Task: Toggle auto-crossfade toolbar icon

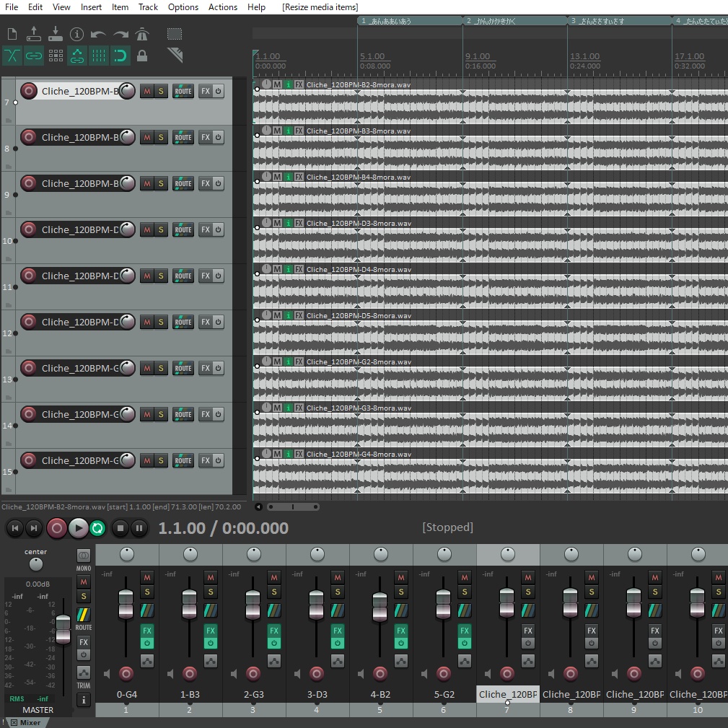Action: pos(12,56)
